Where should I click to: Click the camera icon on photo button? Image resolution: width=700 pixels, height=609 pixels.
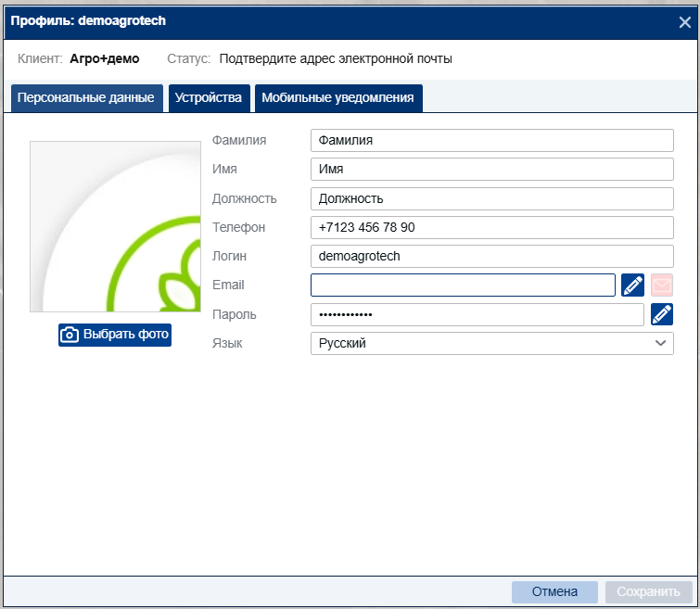(x=70, y=335)
